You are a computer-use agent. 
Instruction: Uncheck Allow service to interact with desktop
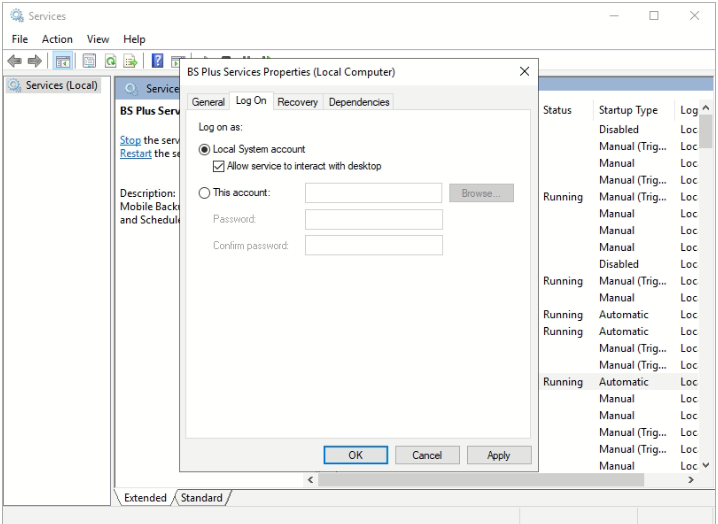click(219, 166)
